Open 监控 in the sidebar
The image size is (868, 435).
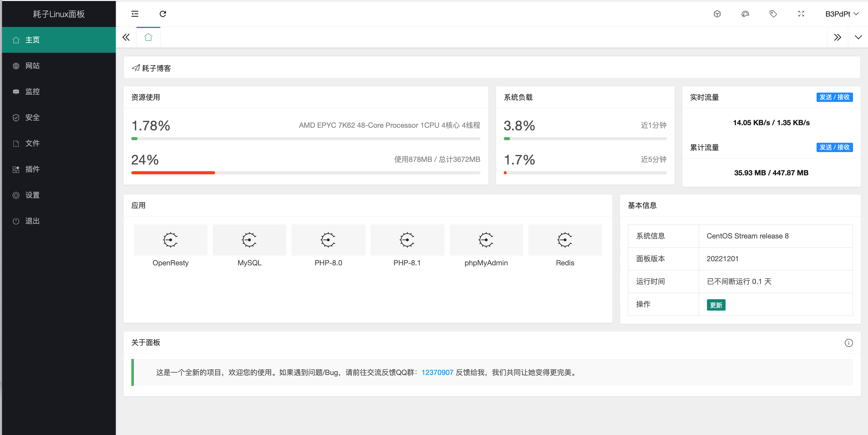[59, 91]
